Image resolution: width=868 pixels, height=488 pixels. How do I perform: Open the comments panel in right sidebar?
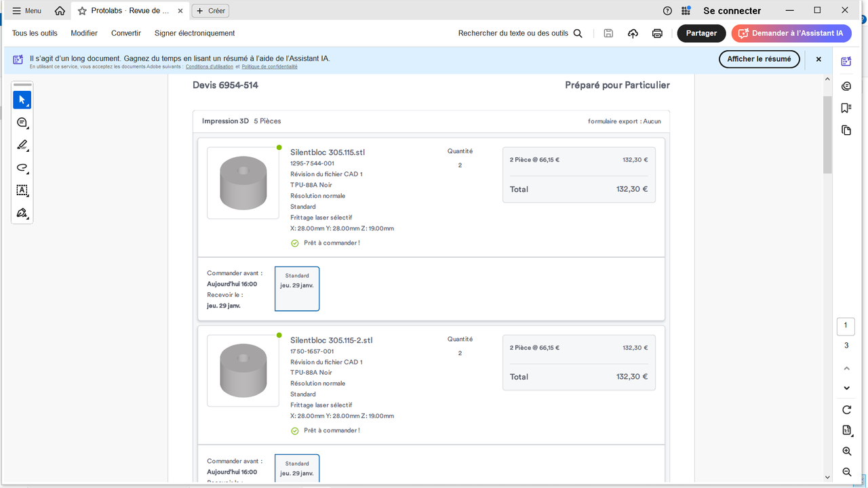point(846,86)
